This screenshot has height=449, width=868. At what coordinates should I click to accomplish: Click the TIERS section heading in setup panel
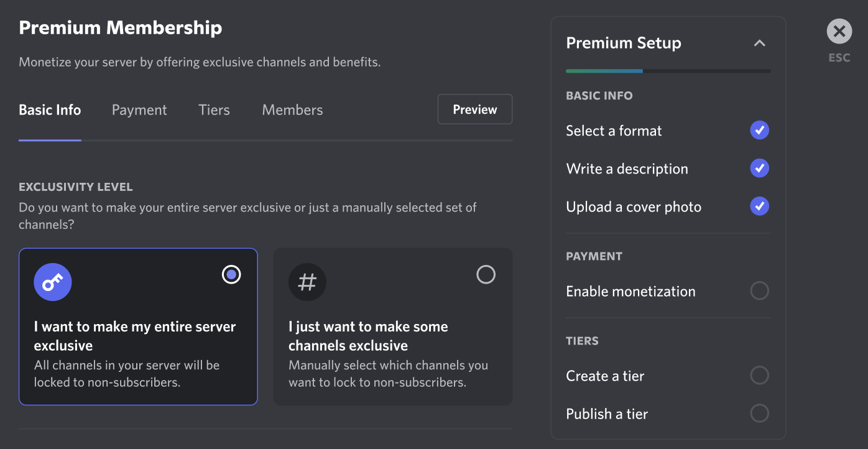click(583, 341)
